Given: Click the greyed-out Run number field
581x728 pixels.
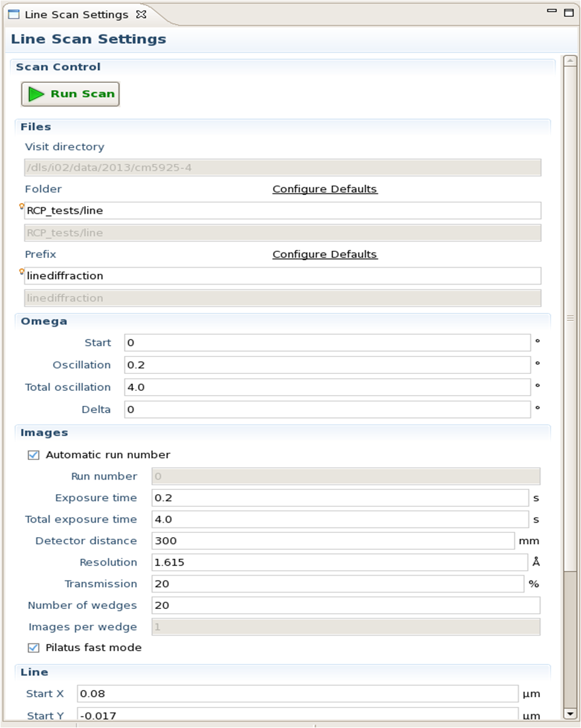Looking at the screenshot, I should click(346, 477).
